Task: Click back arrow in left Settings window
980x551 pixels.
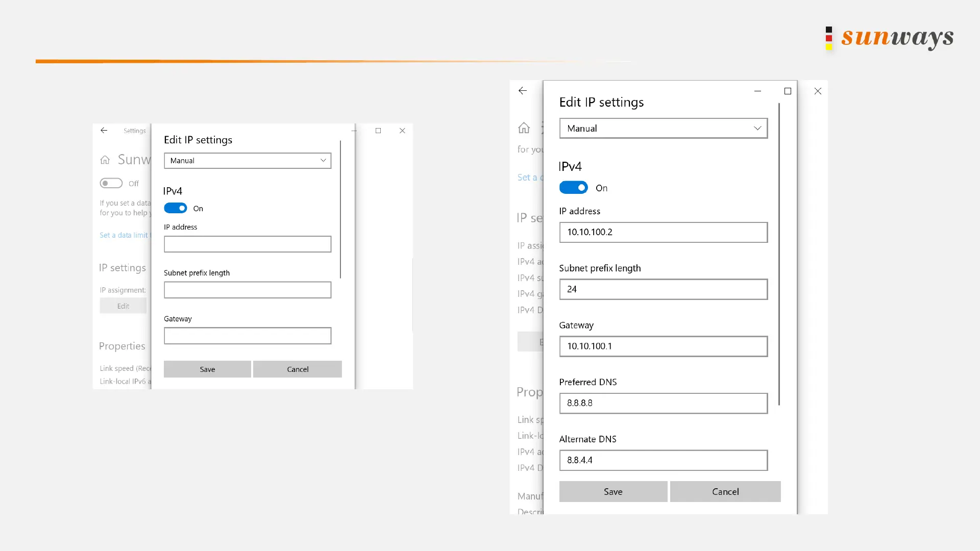Action: tap(104, 131)
